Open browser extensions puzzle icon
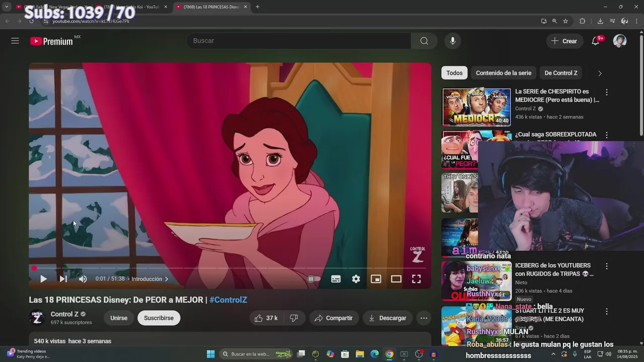The width and height of the screenshot is (644, 362). point(582,21)
